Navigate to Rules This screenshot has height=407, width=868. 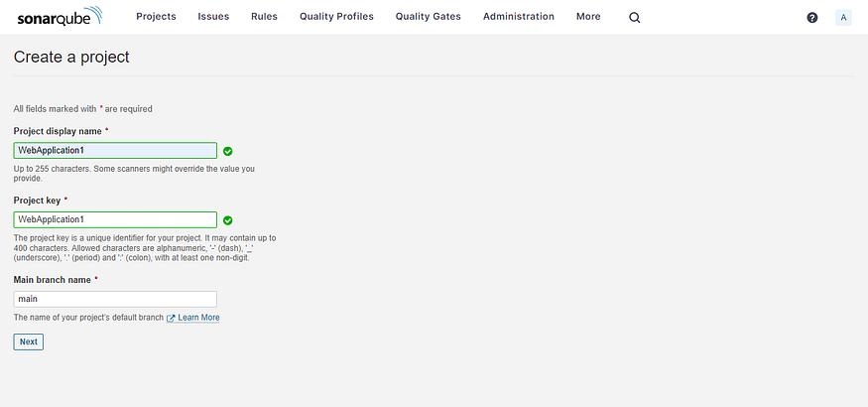264,17
